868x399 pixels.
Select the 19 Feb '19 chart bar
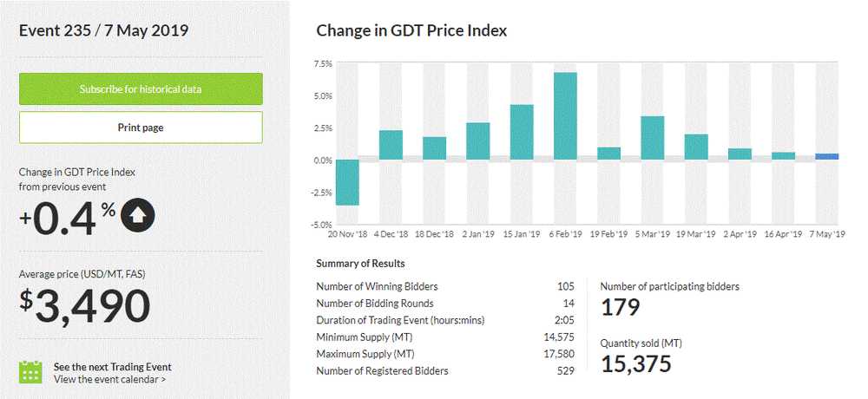608,154
